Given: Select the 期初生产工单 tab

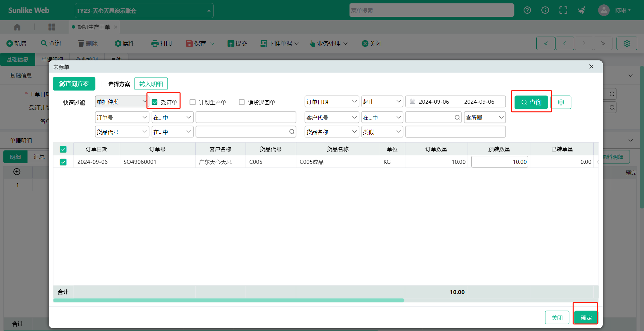Looking at the screenshot, I should pyautogui.click(x=94, y=27).
